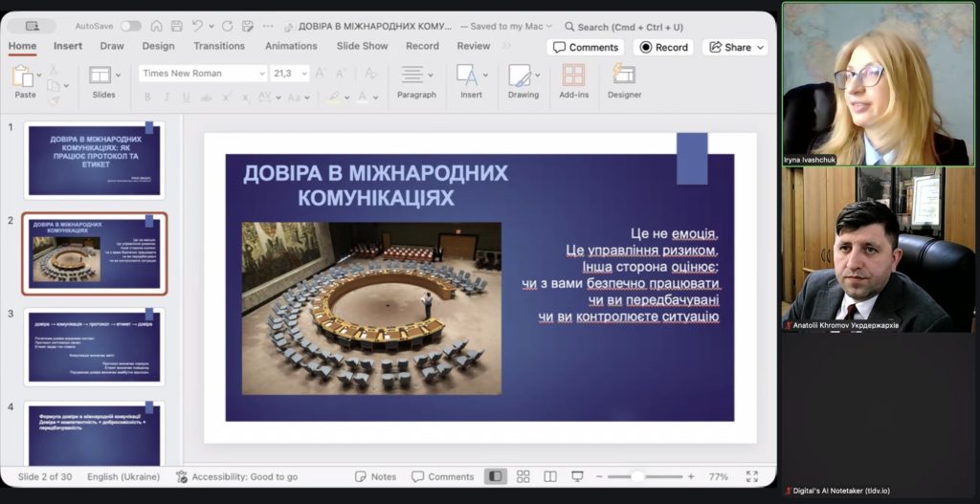This screenshot has width=980, height=504.
Task: Open the Transitions tab
Action: point(219,46)
